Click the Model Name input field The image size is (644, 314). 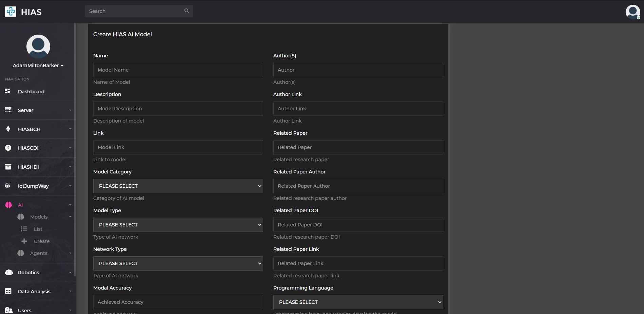pyautogui.click(x=178, y=70)
